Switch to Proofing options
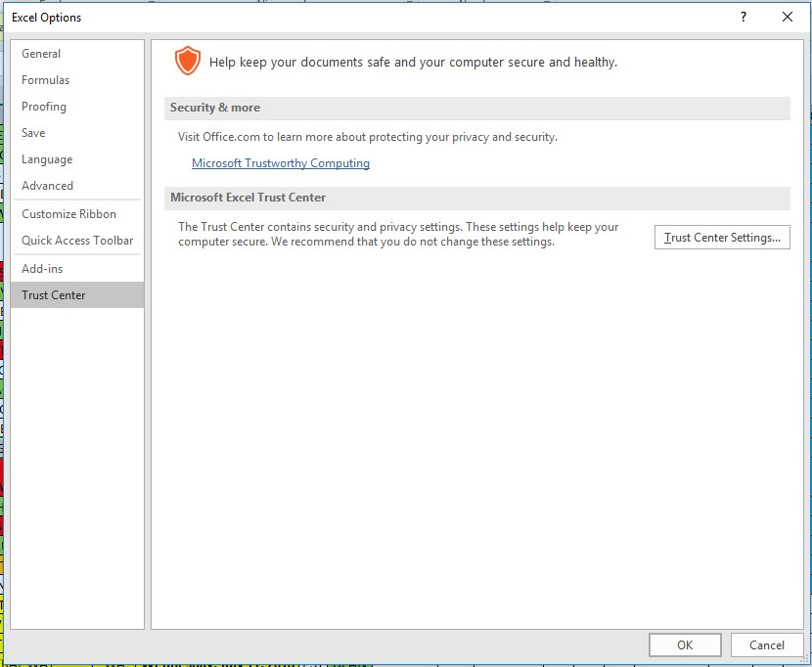 (x=44, y=107)
